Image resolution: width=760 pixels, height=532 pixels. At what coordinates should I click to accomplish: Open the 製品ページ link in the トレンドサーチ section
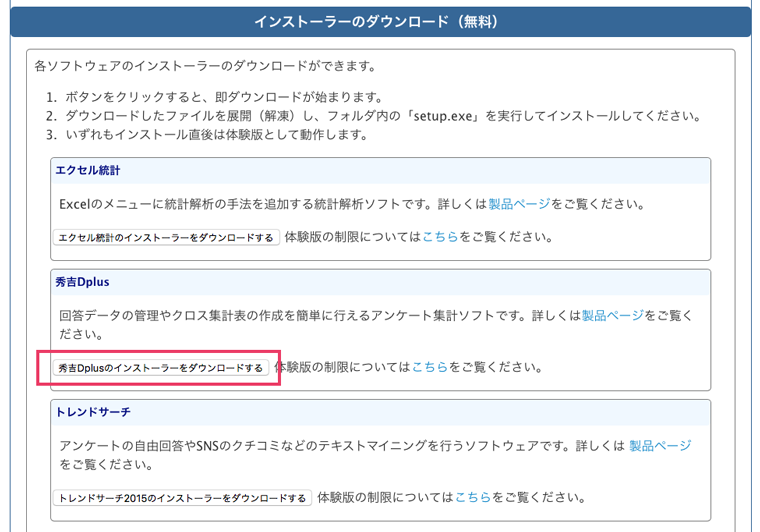click(x=660, y=445)
